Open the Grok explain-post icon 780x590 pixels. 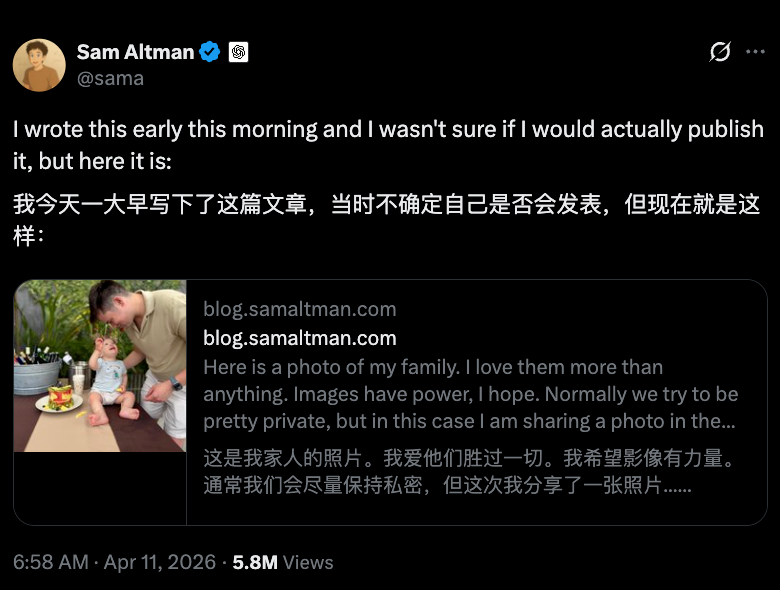tap(719, 52)
